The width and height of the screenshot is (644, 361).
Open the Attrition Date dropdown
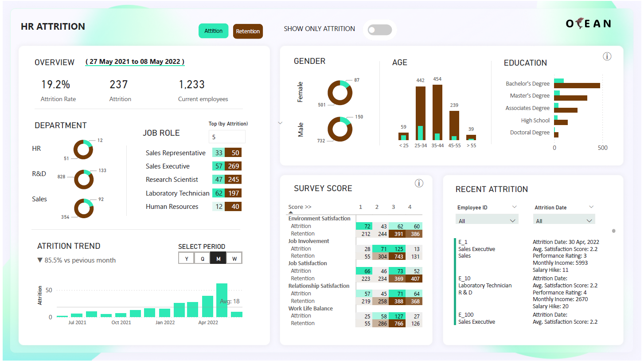coord(564,220)
